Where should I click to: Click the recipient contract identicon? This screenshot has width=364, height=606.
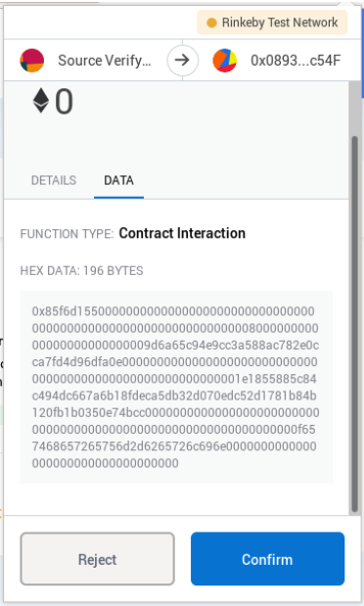224,61
